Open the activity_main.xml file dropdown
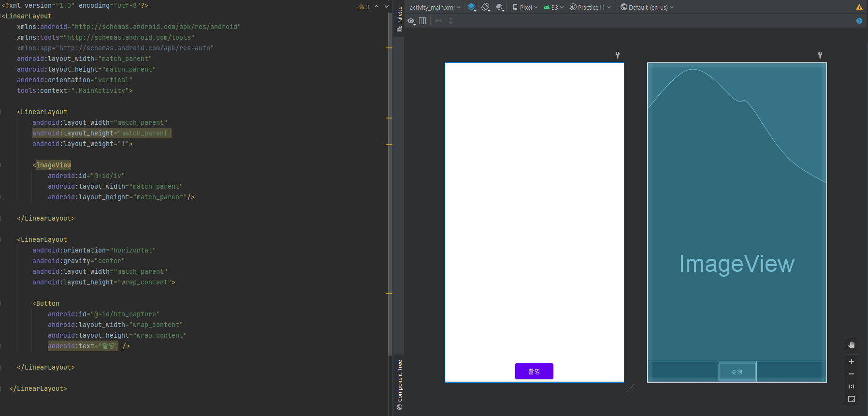 point(435,7)
